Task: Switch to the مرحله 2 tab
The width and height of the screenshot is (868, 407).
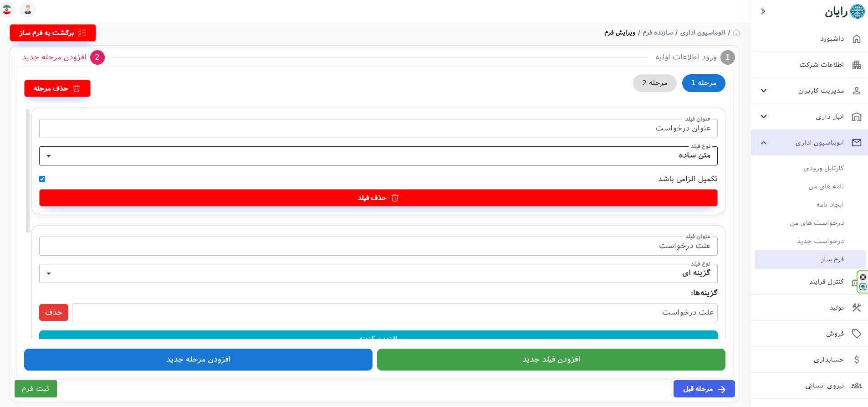Action: tap(655, 83)
